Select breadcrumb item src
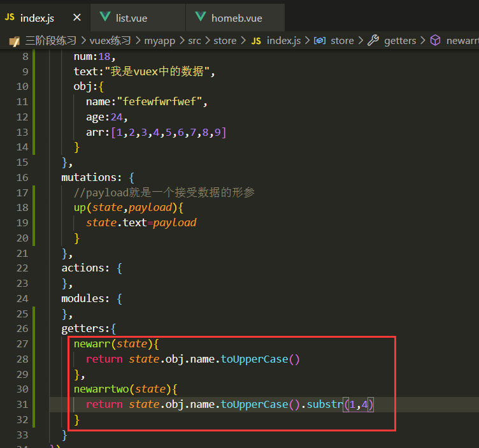This screenshot has width=479, height=448. coord(195,40)
